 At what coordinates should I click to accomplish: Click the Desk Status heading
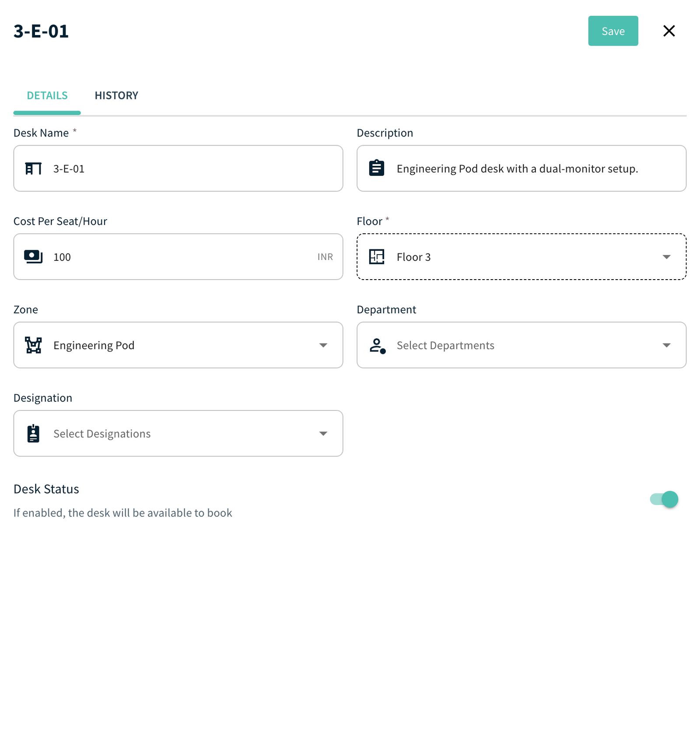(46, 489)
